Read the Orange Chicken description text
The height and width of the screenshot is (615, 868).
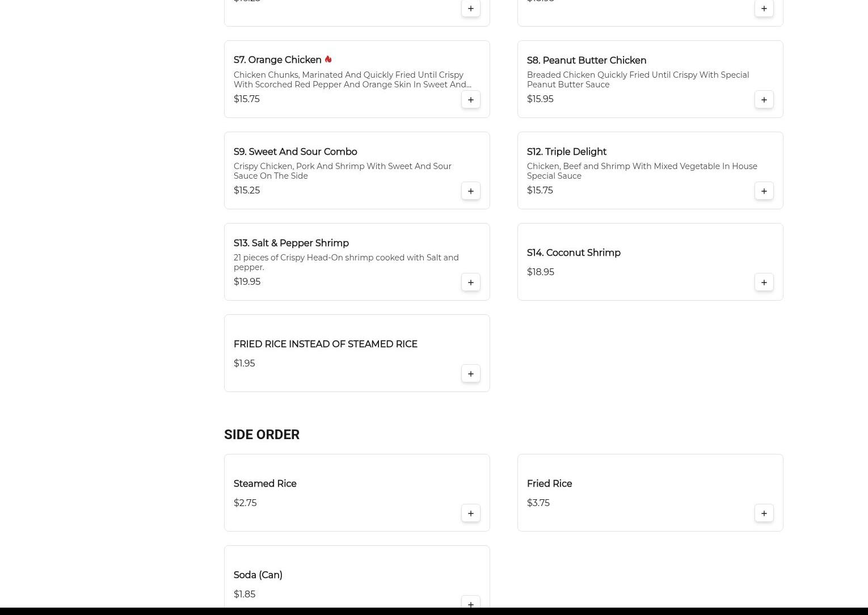(x=352, y=80)
